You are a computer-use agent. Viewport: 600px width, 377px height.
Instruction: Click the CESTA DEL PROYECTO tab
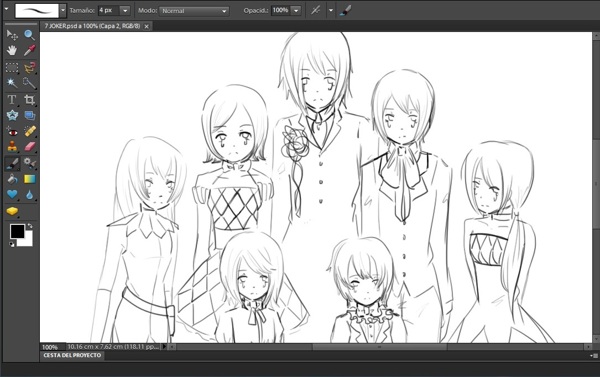click(72, 355)
